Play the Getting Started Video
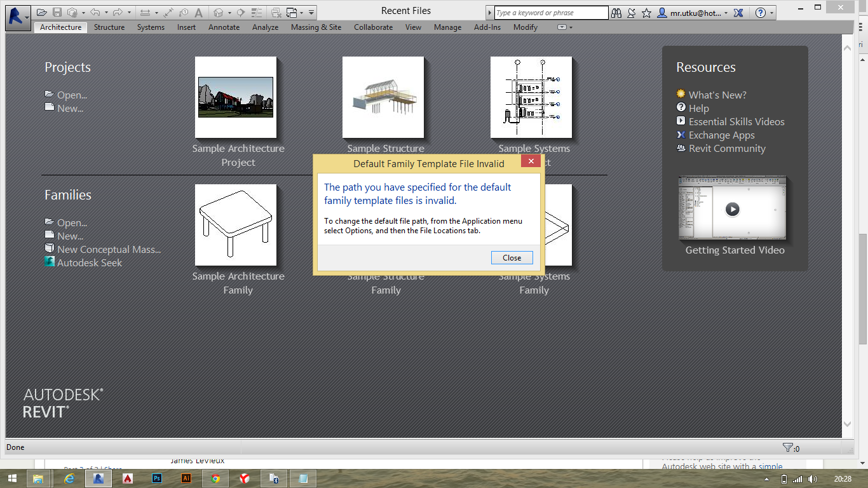The height and width of the screenshot is (488, 868). coord(732,208)
